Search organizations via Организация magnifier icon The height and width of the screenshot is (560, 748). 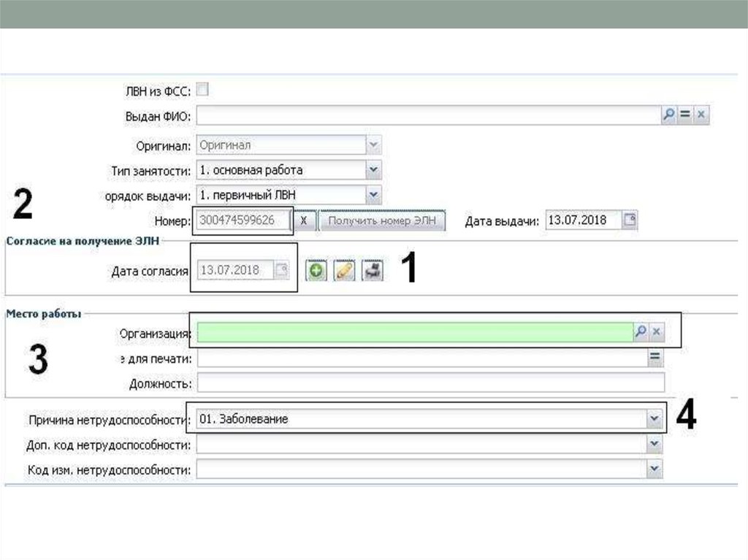tap(641, 332)
